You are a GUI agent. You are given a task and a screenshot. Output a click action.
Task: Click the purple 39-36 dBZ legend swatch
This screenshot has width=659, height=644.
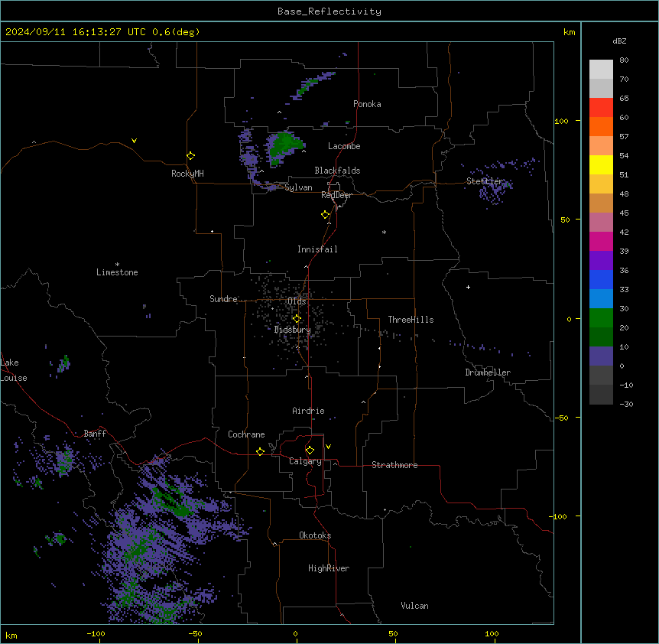[x=601, y=261]
